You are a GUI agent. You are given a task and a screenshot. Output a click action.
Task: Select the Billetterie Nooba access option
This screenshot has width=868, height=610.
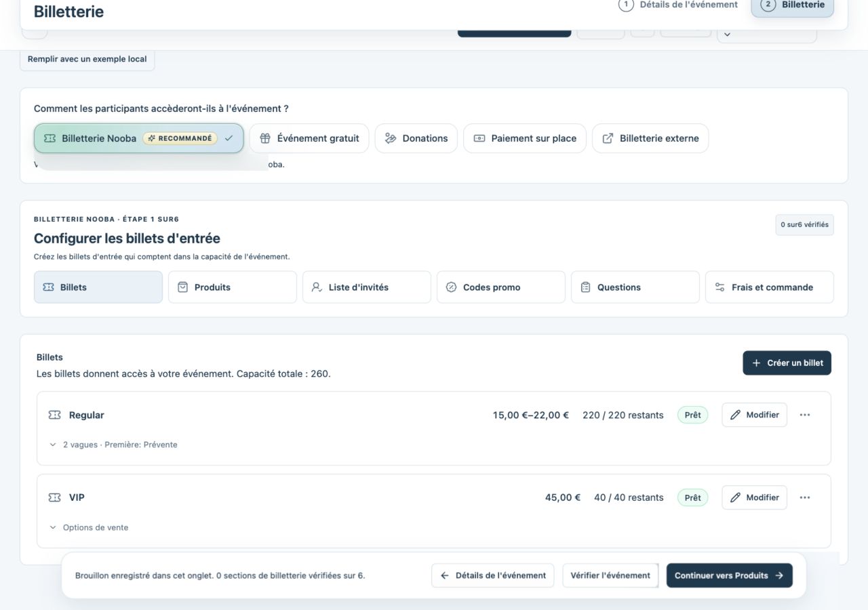pos(138,138)
